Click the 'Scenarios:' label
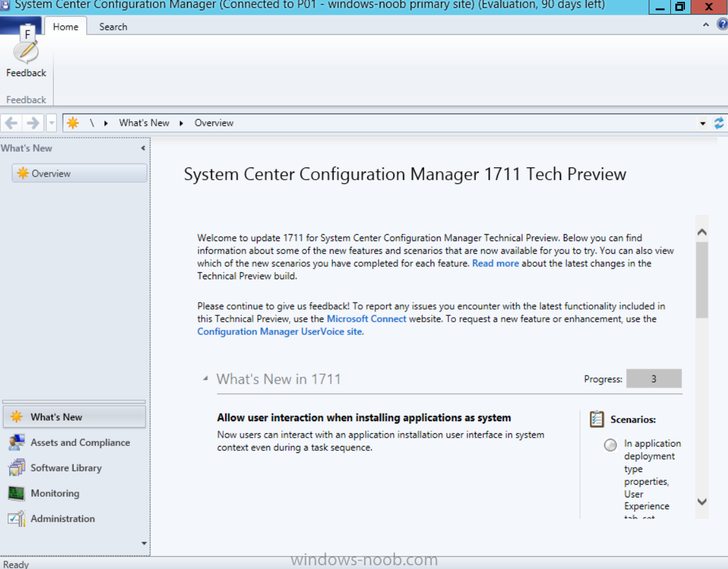The width and height of the screenshot is (728, 569). point(633,419)
